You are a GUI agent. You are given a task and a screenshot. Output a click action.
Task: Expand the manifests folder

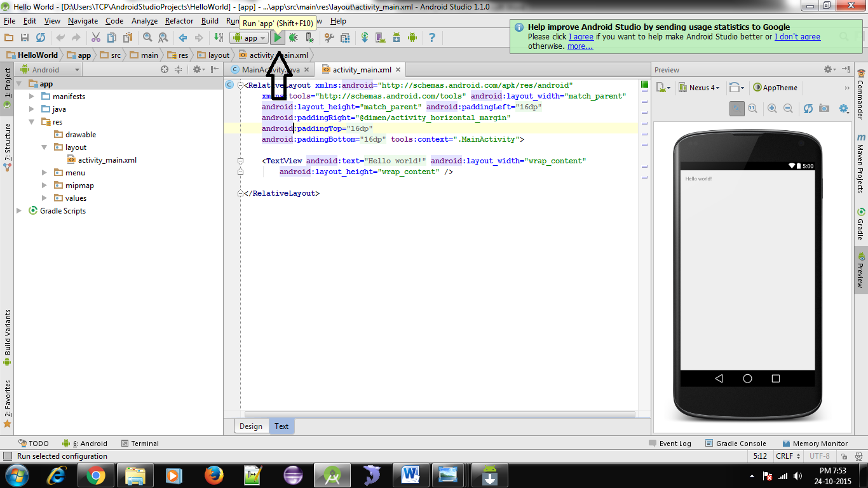point(32,97)
